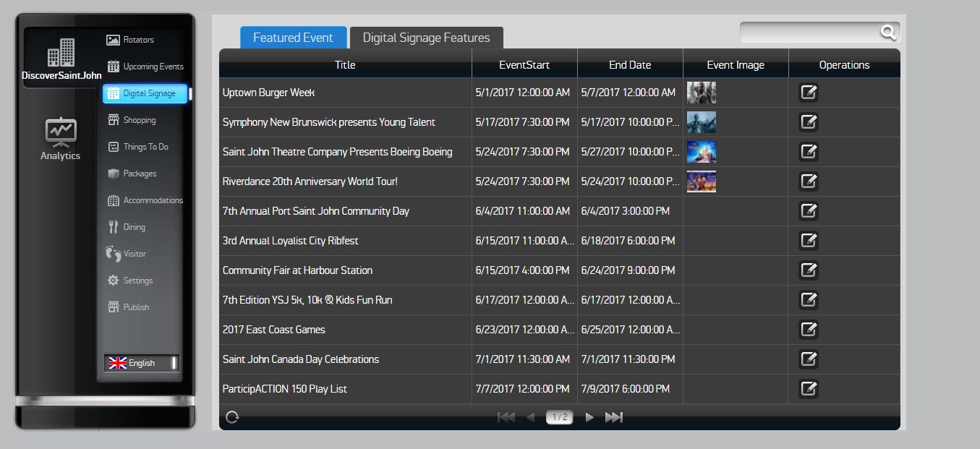Open Boeing Boeing event image thumbnail
This screenshot has height=449, width=980.
click(702, 152)
